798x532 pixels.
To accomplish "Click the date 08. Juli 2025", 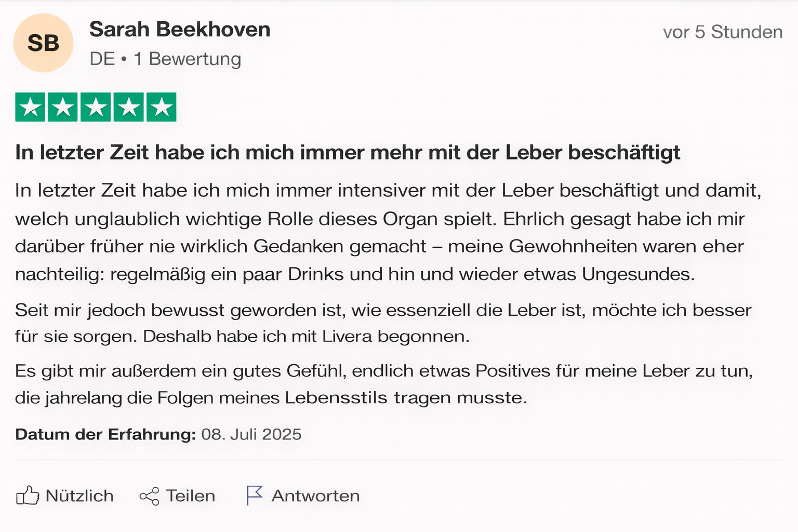I will pyautogui.click(x=251, y=434).
